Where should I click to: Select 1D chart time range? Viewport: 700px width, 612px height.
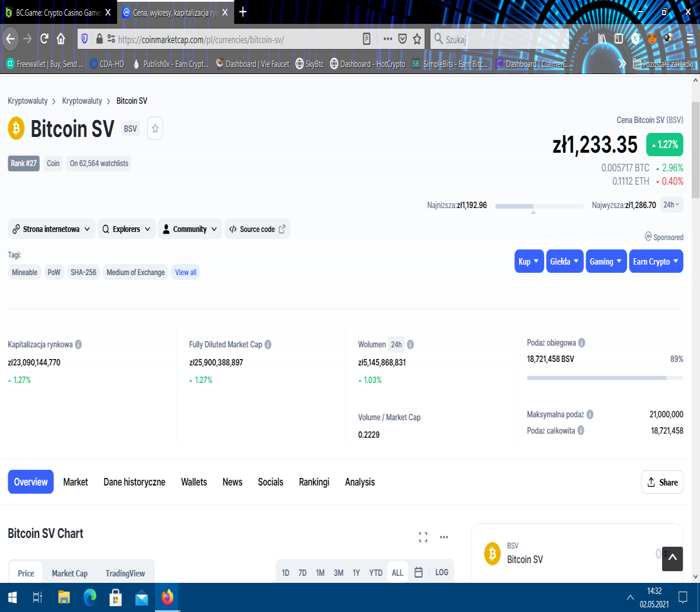pyautogui.click(x=286, y=573)
